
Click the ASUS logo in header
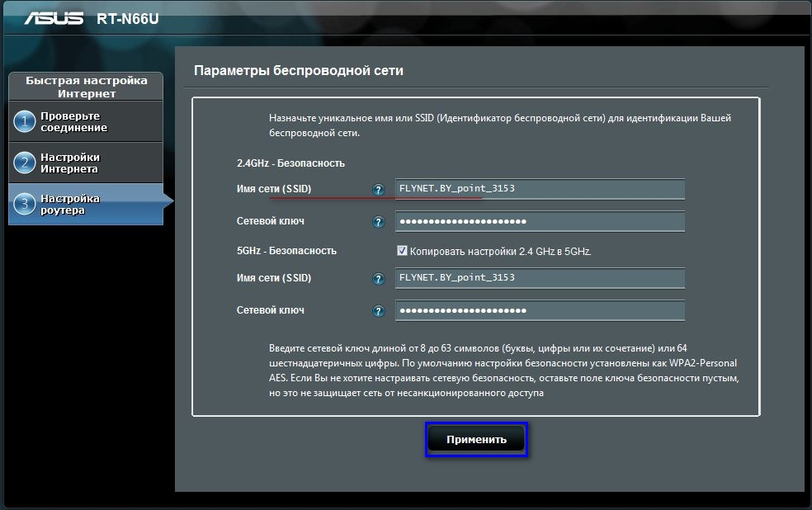click(x=54, y=19)
